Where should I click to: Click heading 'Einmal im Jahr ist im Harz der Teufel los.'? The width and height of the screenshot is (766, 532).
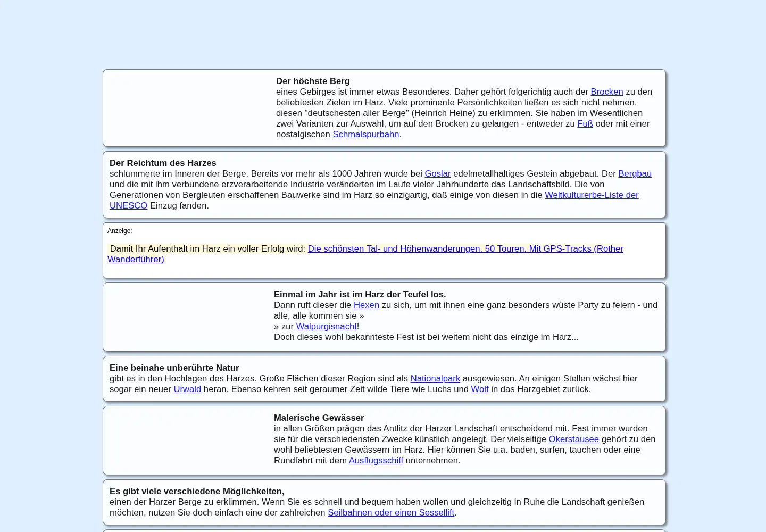point(360,294)
